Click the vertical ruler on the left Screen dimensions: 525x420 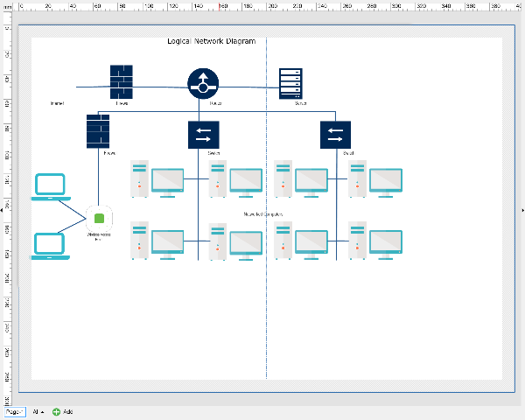click(x=7, y=207)
